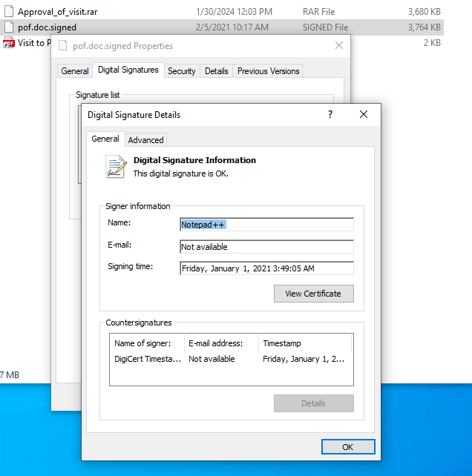Viewport: 472px width, 476px height.
Task: Click the help question mark in signature dialog
Action: point(330,114)
